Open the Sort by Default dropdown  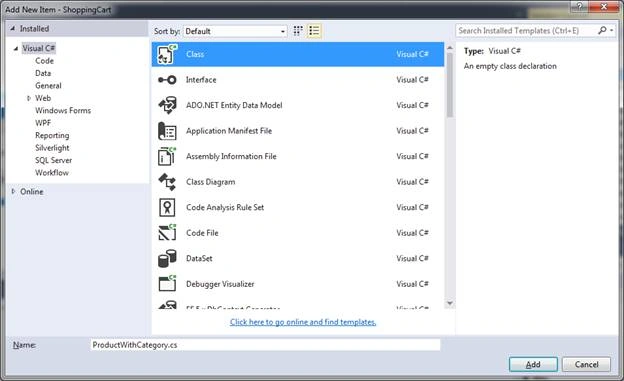(235, 31)
